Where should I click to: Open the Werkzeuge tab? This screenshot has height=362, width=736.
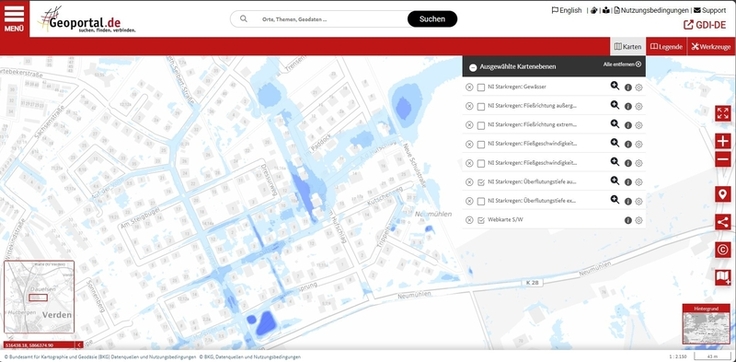point(711,46)
